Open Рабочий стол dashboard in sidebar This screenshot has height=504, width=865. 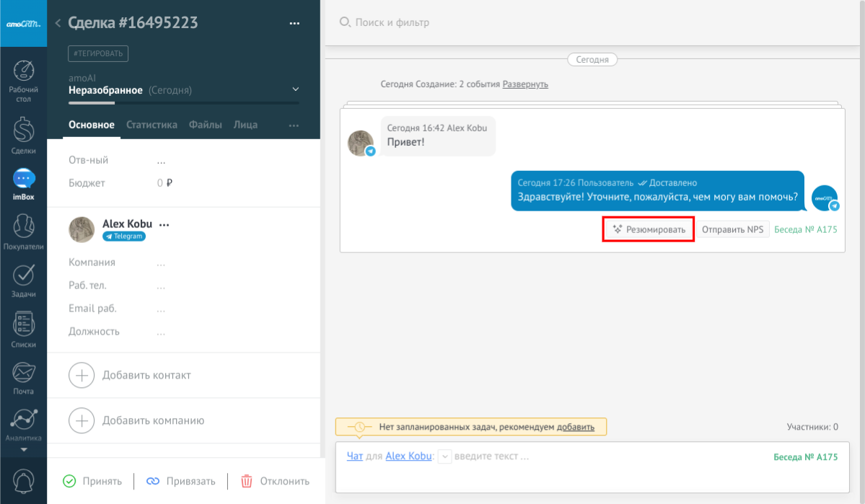coord(24,81)
